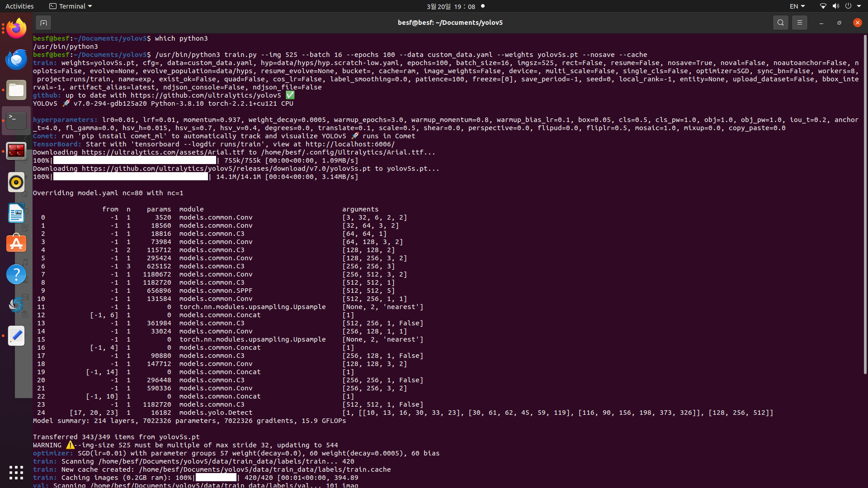Open the terminal search icon

[x=780, y=23]
